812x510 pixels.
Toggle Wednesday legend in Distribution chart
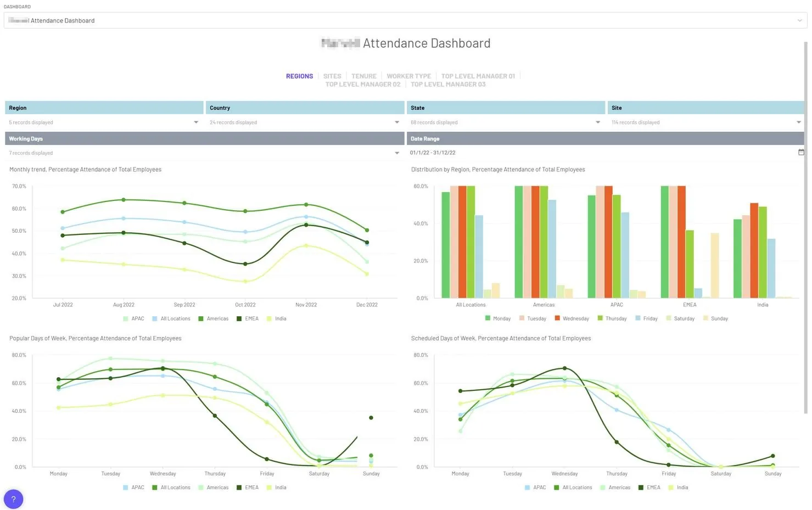click(x=572, y=319)
